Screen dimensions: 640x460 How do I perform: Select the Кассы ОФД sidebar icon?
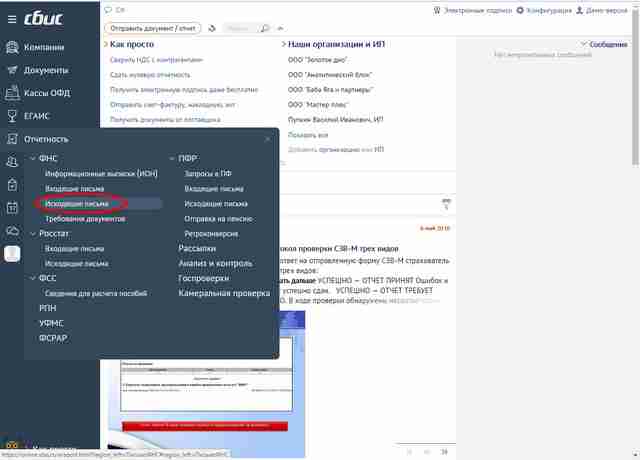(12, 93)
